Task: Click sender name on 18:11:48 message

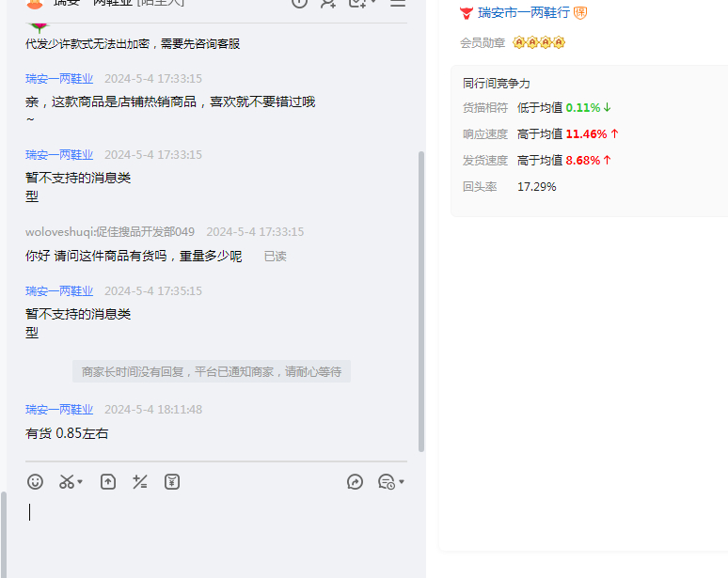Action: 59,409
